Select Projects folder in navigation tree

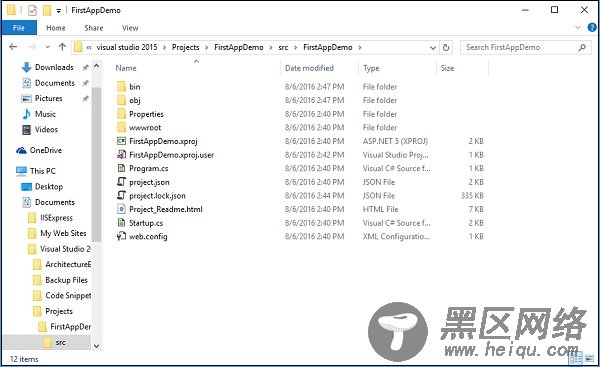59,311
